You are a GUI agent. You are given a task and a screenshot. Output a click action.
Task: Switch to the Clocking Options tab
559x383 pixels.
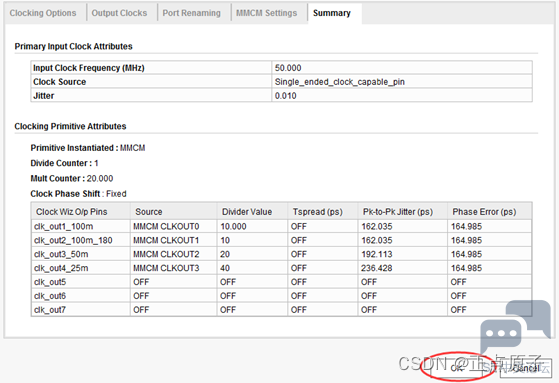coord(43,13)
